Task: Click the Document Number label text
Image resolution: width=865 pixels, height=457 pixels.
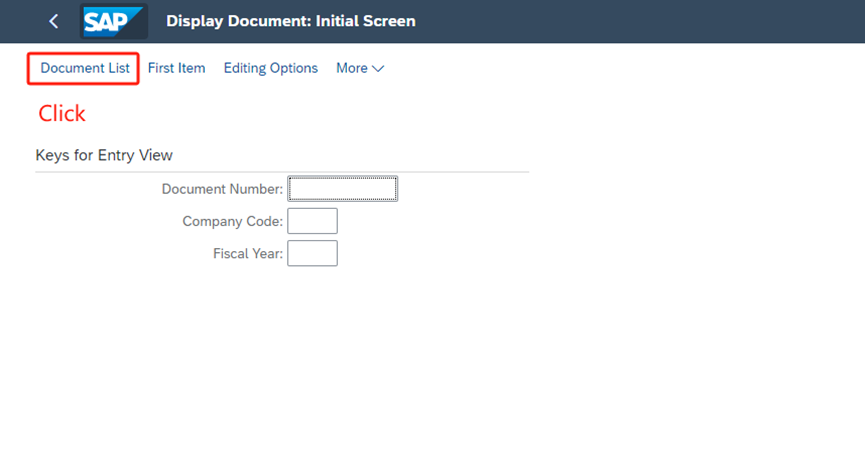Action: pyautogui.click(x=222, y=188)
